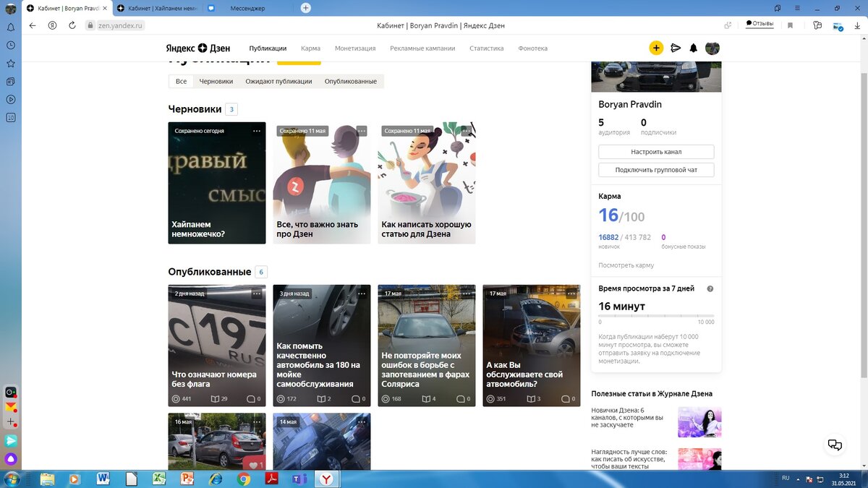Open the floating chat support icon
The height and width of the screenshot is (488, 868).
835,445
